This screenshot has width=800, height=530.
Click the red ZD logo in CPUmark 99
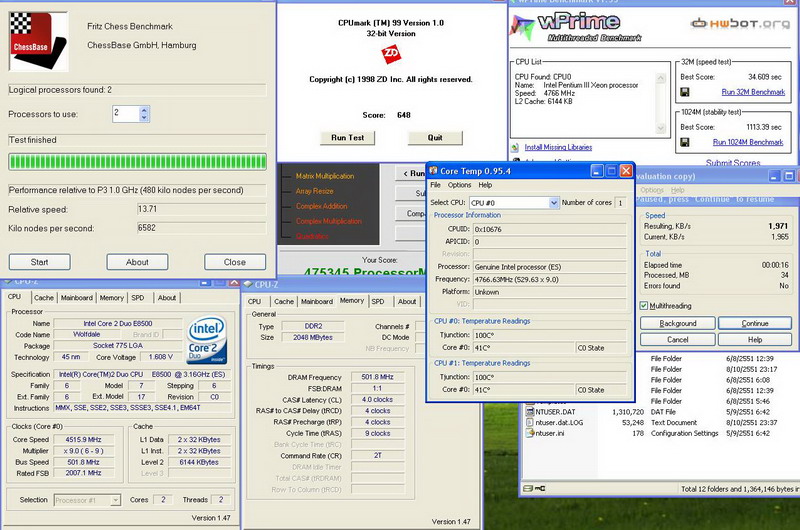pyautogui.click(x=391, y=54)
